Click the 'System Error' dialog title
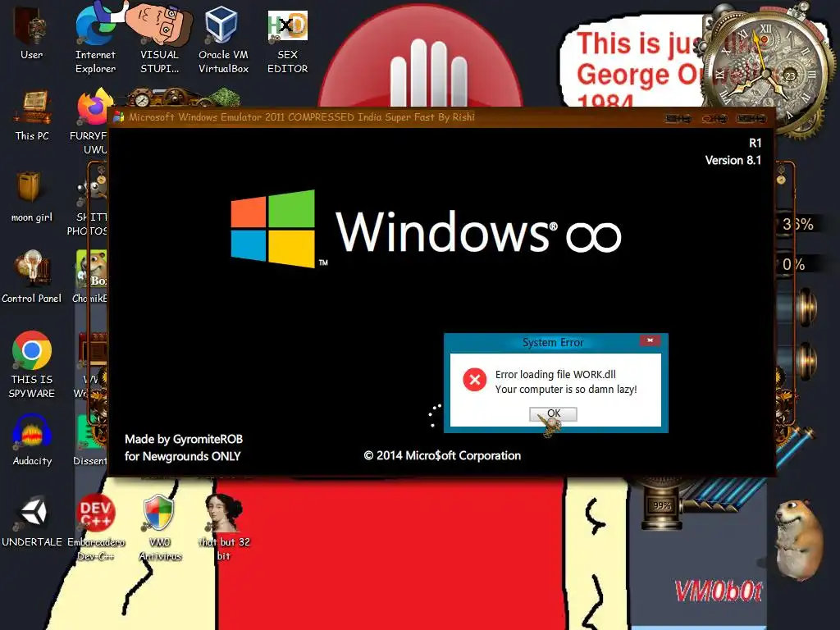 pos(553,342)
